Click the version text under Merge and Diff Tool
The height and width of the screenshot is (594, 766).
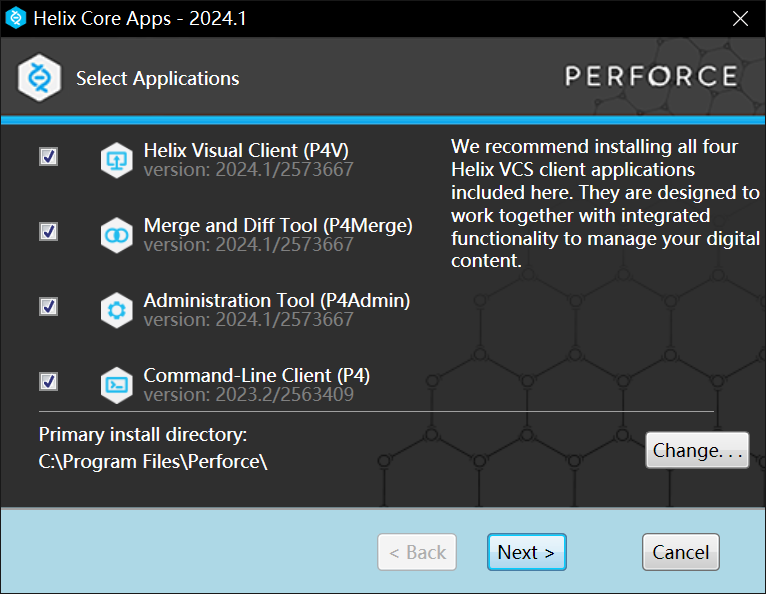click(248, 245)
